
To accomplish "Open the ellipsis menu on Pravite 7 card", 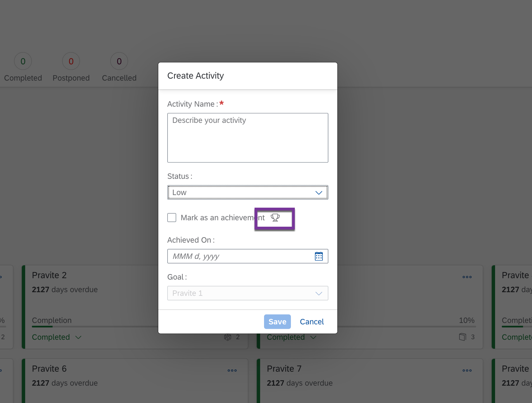I will [467, 370].
